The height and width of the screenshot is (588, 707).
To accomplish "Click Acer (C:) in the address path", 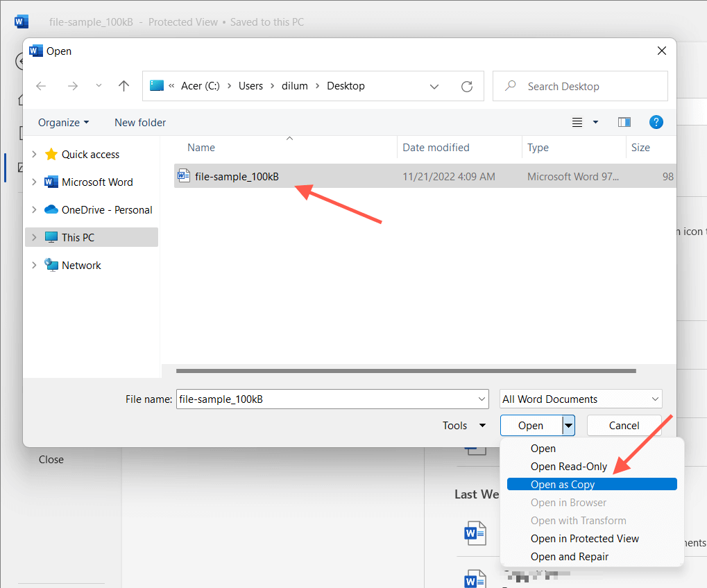I will pos(201,86).
